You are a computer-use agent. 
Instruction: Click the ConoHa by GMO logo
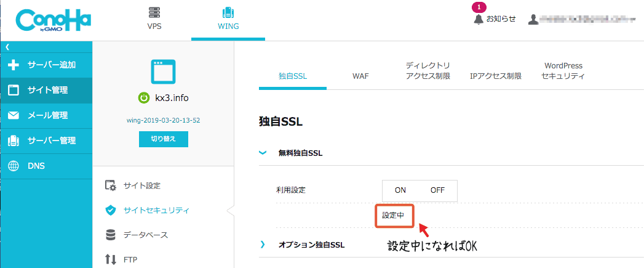coord(54,22)
